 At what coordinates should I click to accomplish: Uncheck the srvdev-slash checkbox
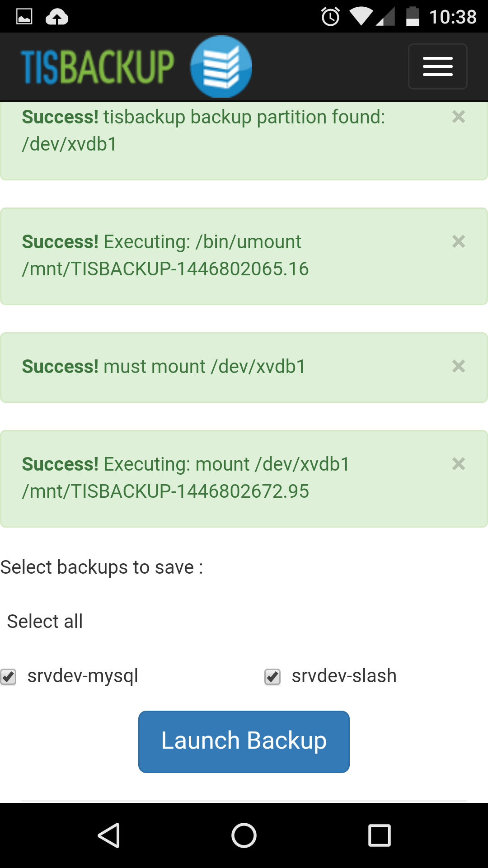pos(272,677)
